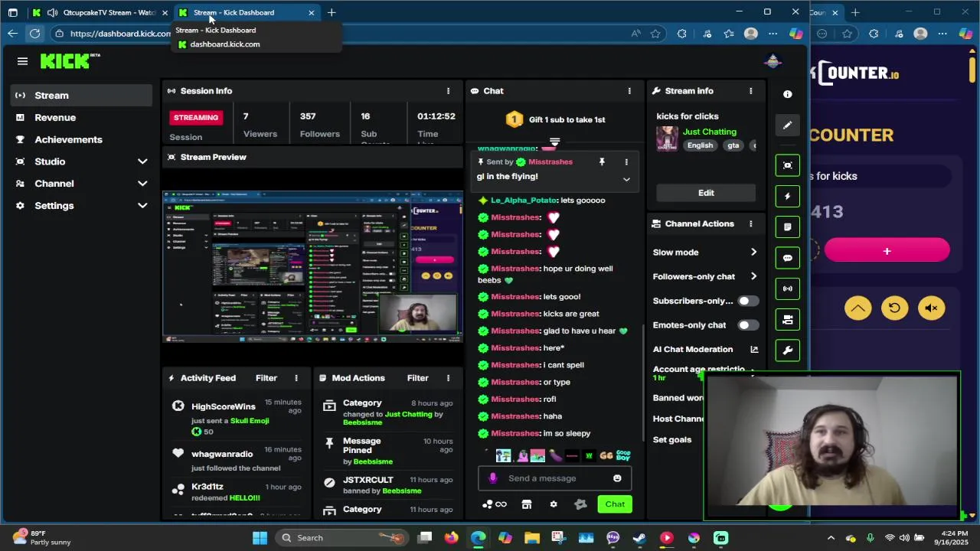Viewport: 980px width, 551px height.
Task: Open Session Info three-dot menu
Action: (x=448, y=91)
